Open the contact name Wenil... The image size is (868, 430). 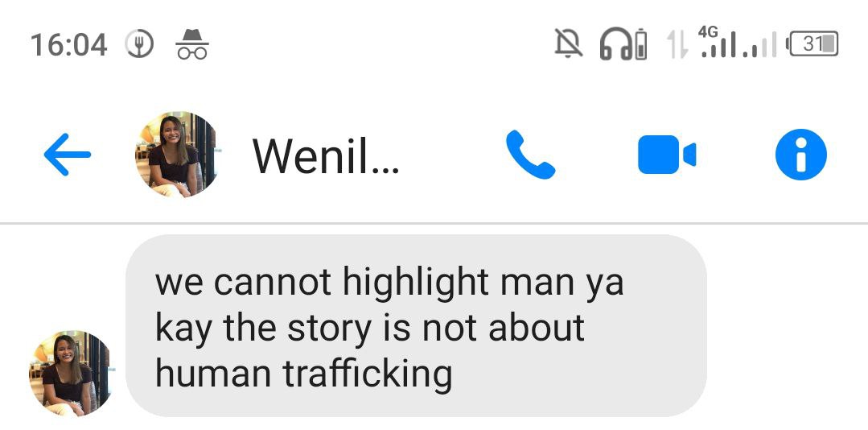point(326,156)
